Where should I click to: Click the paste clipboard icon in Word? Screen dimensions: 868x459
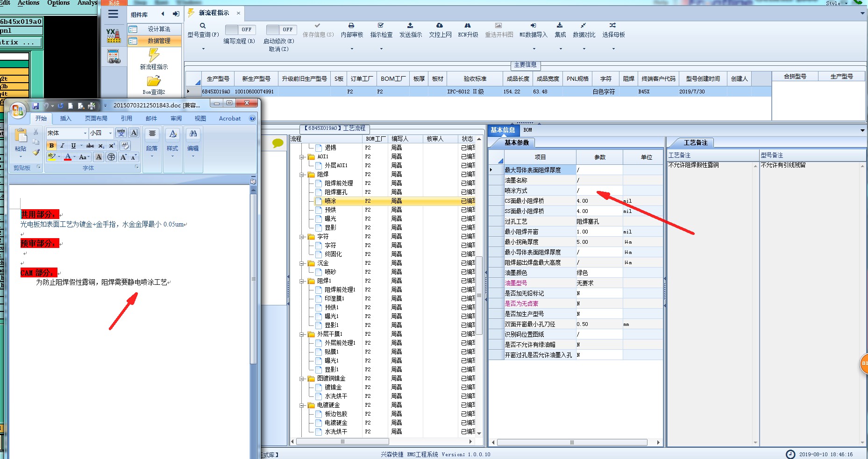coord(21,136)
